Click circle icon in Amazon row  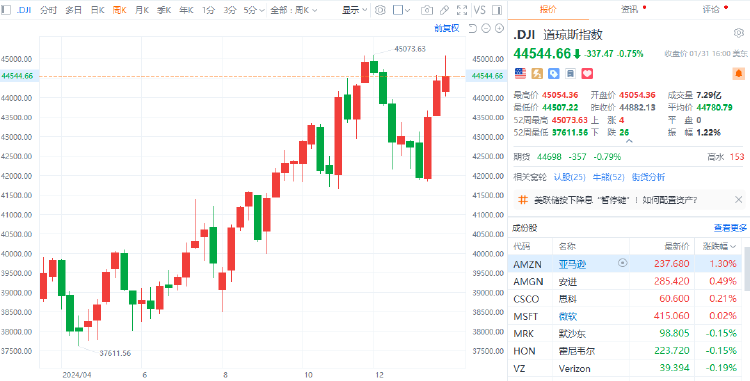tap(622, 262)
